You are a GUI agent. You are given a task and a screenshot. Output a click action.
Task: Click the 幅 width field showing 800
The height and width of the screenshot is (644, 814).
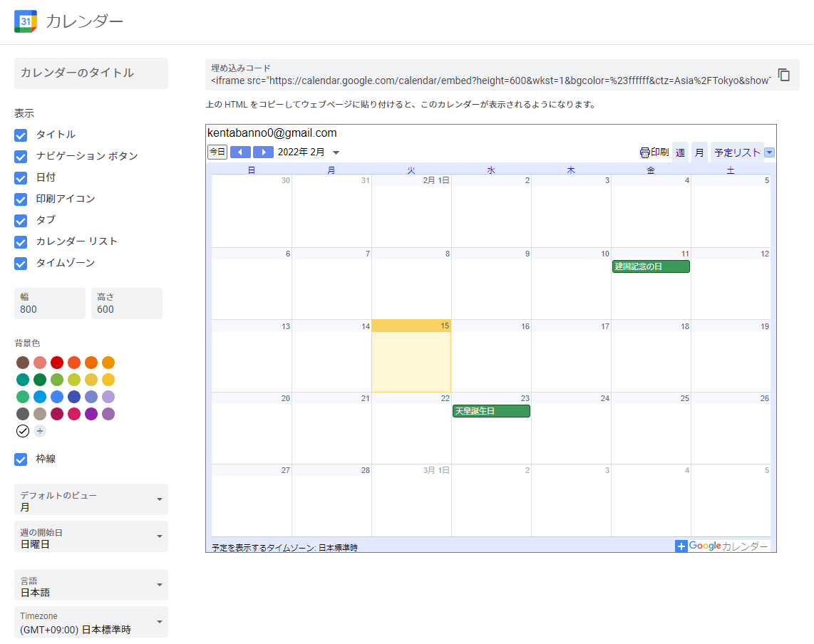pyautogui.click(x=50, y=303)
